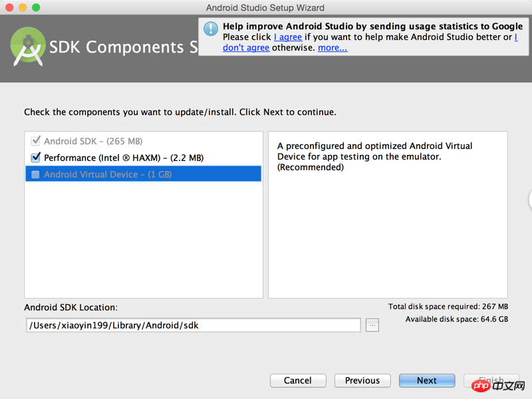Click the Next button

tap(427, 380)
